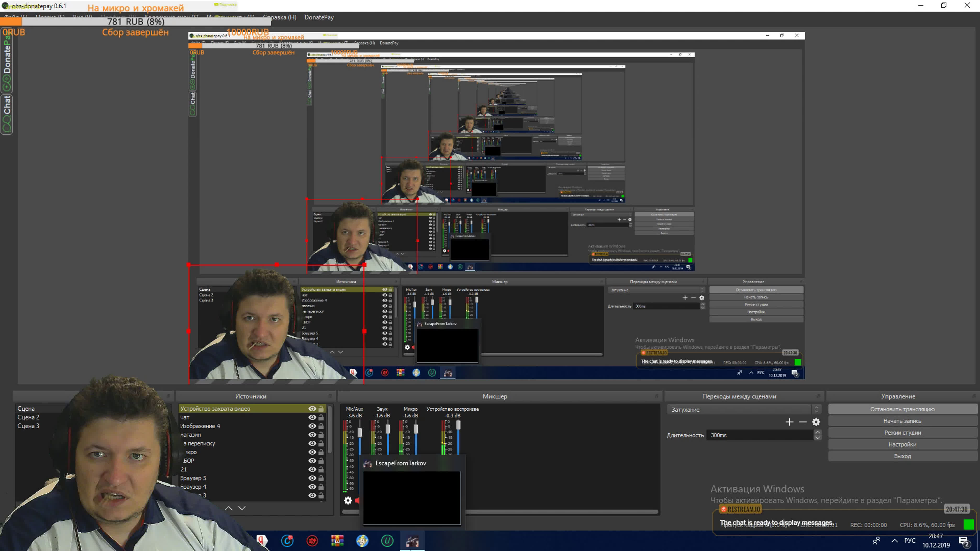The image size is (980, 551).
Task: Click the Звук volume fader
Action: pos(388,429)
